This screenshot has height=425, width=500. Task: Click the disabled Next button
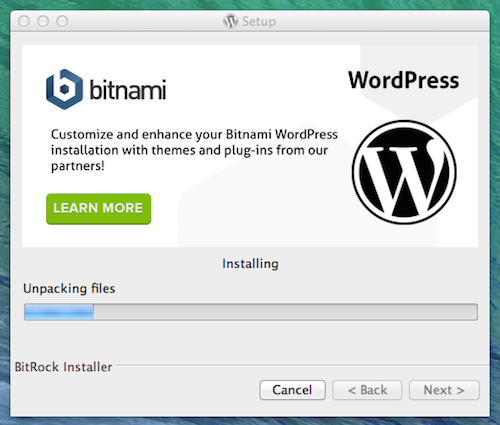click(x=444, y=390)
